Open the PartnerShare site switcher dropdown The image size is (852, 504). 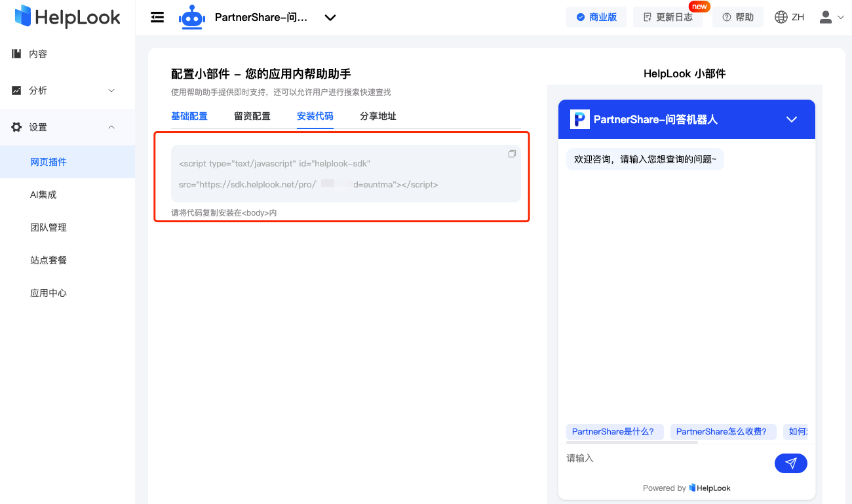coord(330,18)
